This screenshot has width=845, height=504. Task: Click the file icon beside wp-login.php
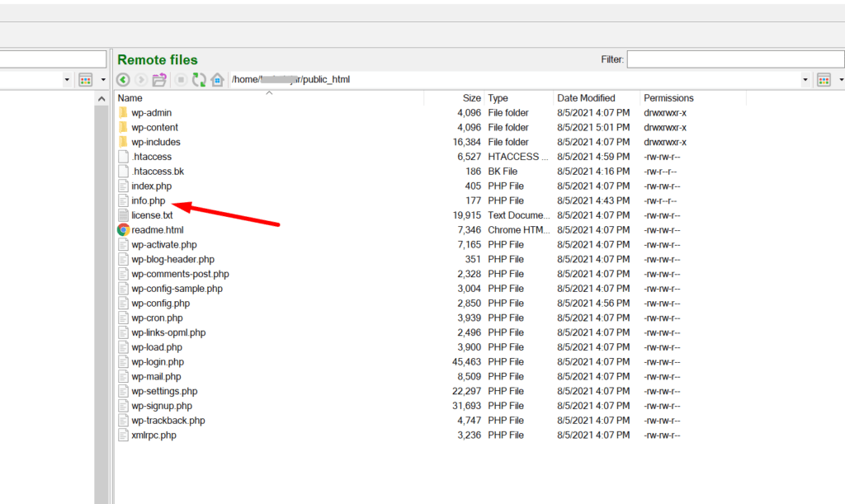124,362
